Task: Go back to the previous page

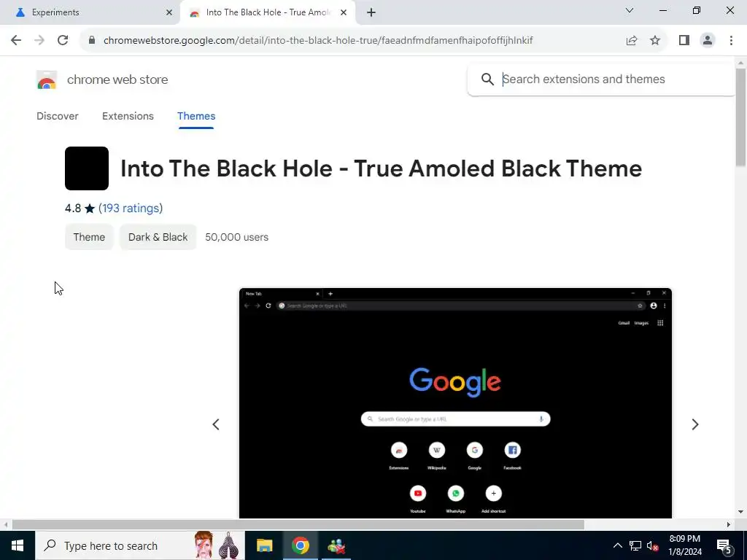Action: [x=16, y=40]
